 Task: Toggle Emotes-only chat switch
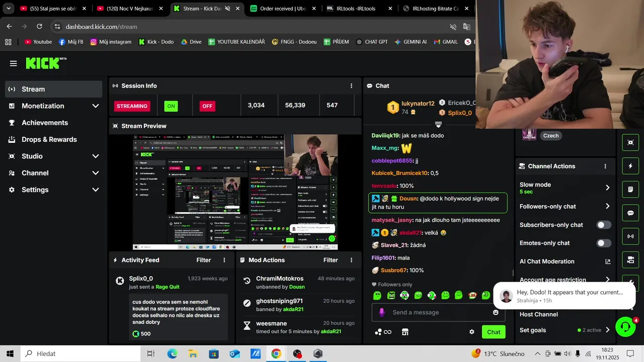(x=604, y=243)
